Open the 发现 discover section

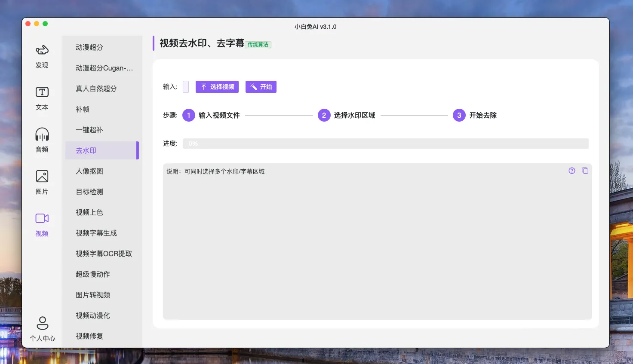[42, 56]
